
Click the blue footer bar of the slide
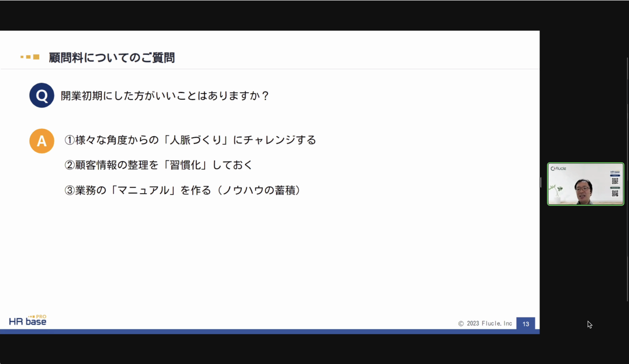point(270,331)
